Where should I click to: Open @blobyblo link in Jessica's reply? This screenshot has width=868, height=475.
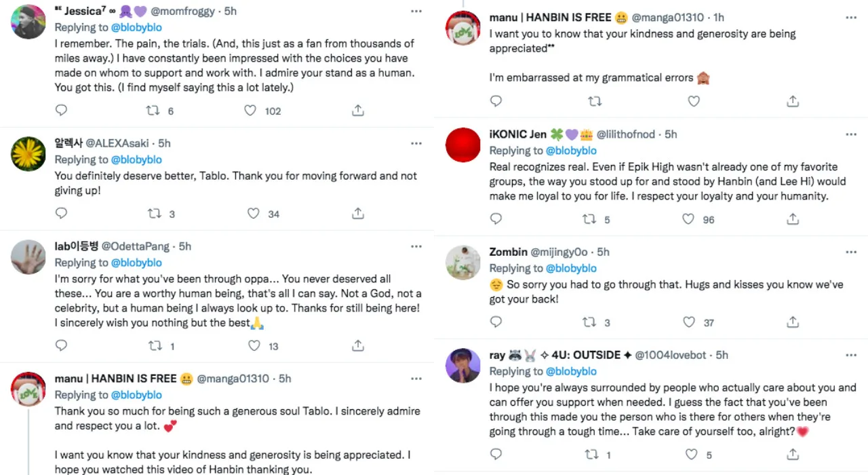(x=136, y=28)
